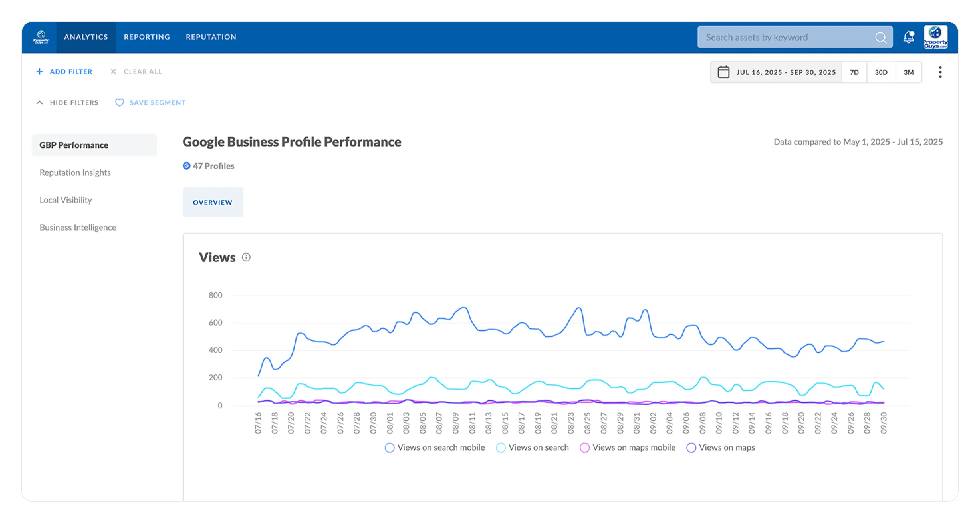Switch to the Reporting tab
980x523 pixels.
click(147, 37)
